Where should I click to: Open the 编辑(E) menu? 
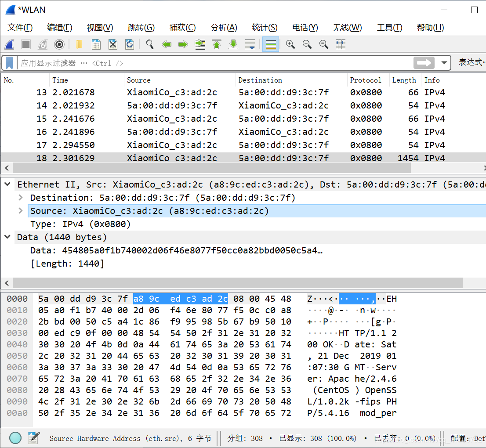pos(59,28)
